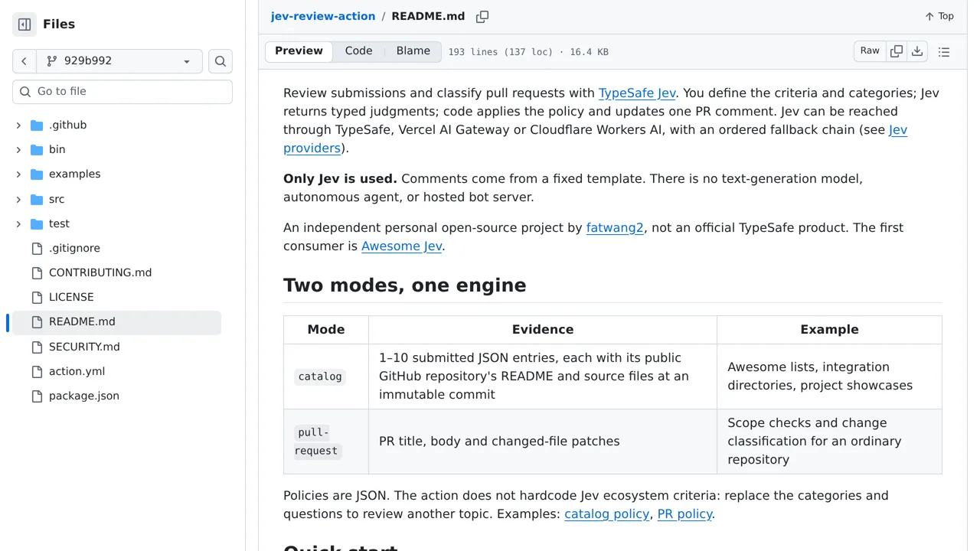Switch to the Code tab
The image size is (980, 551).
pos(358,51)
